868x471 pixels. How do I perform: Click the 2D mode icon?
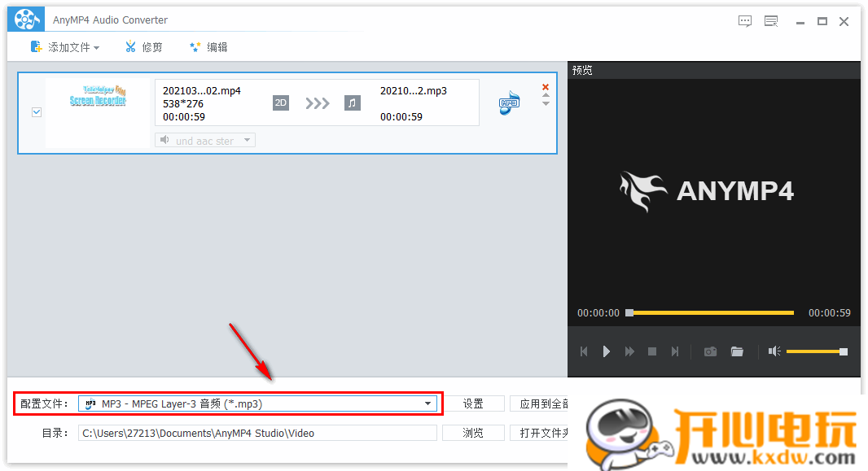coord(281,102)
